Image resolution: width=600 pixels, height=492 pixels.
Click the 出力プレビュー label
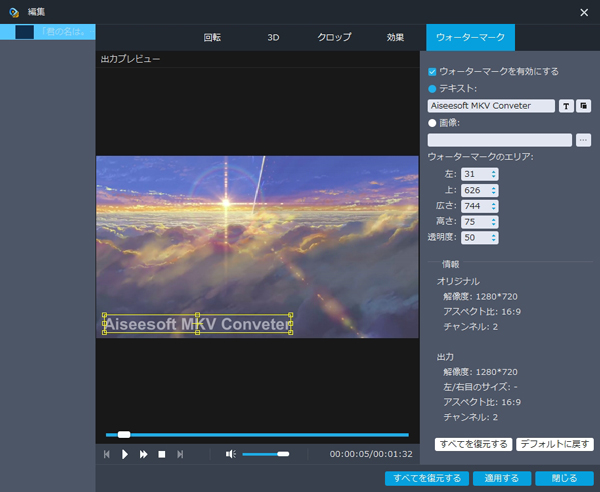pyautogui.click(x=130, y=59)
